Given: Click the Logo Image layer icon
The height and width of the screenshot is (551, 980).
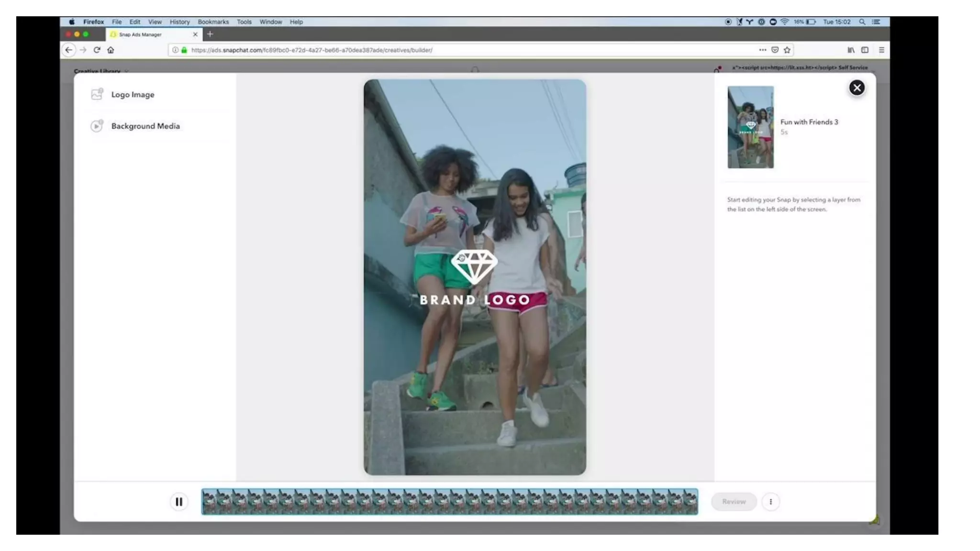Looking at the screenshot, I should (97, 94).
